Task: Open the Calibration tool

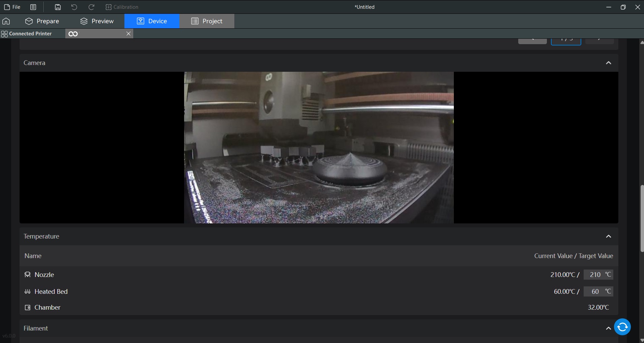Action: pyautogui.click(x=122, y=7)
